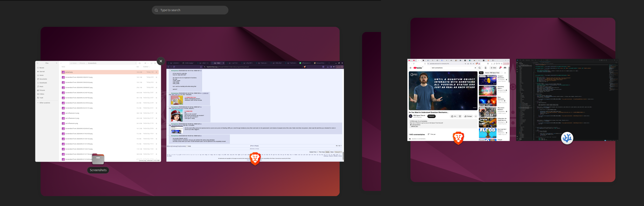Tick the checkbox on post No.109901391
This screenshot has height=206, width=644.
coord(170,71)
